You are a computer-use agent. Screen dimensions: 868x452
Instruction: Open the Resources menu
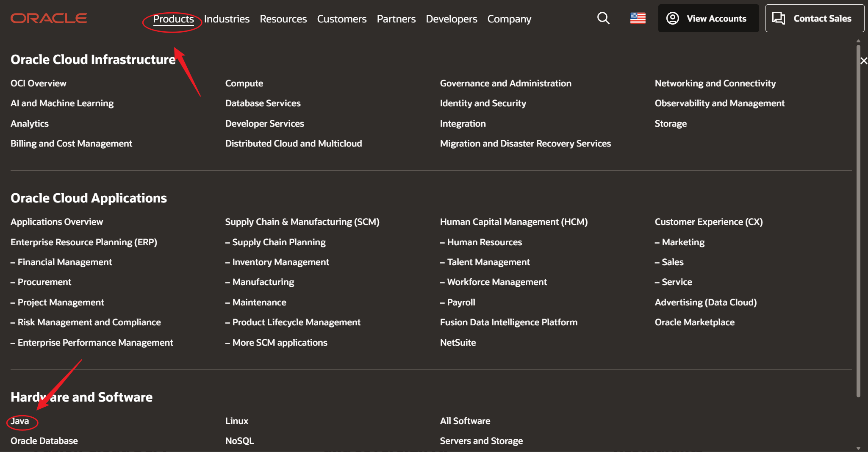[283, 19]
